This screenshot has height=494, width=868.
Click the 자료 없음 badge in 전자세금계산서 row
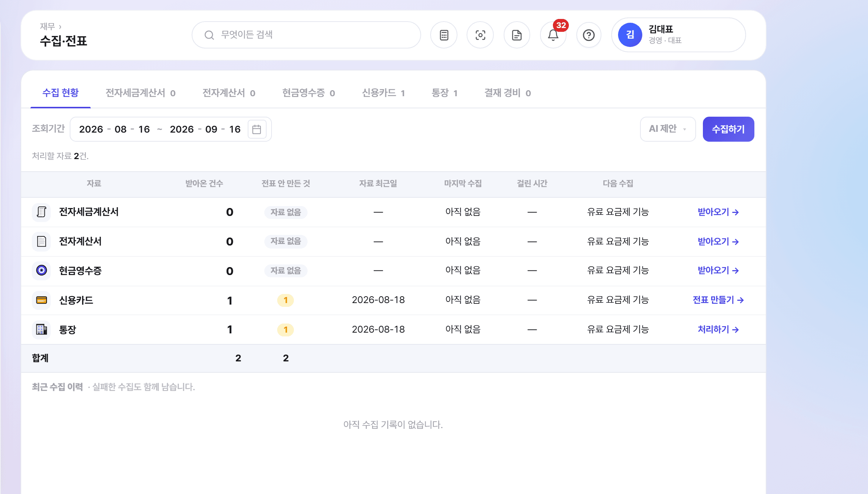point(286,212)
